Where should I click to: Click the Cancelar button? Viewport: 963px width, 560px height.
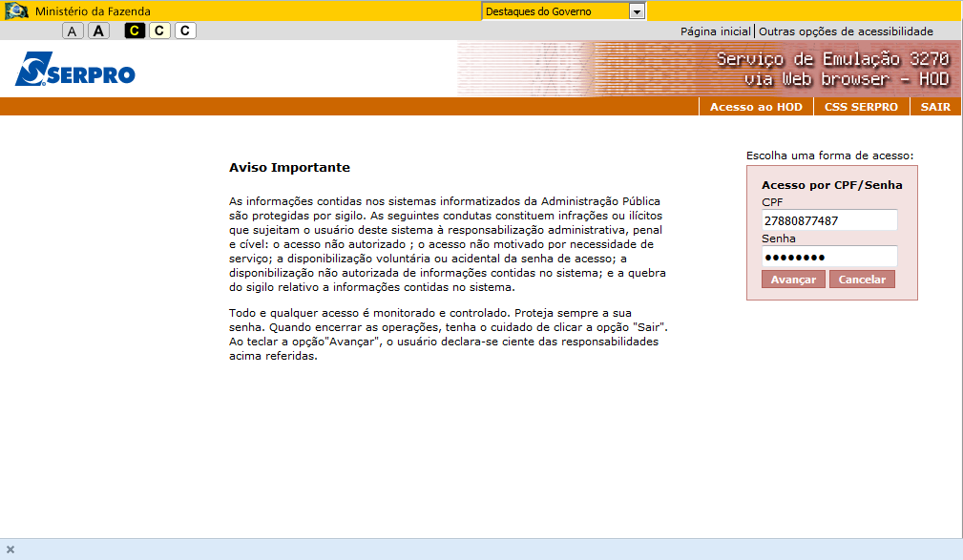[862, 280]
